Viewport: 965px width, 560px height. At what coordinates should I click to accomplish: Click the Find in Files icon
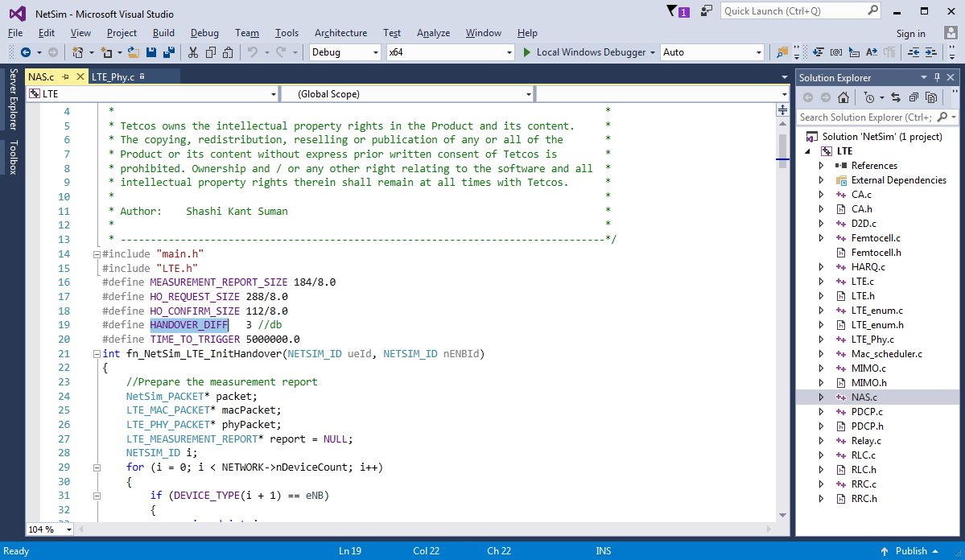(782, 52)
